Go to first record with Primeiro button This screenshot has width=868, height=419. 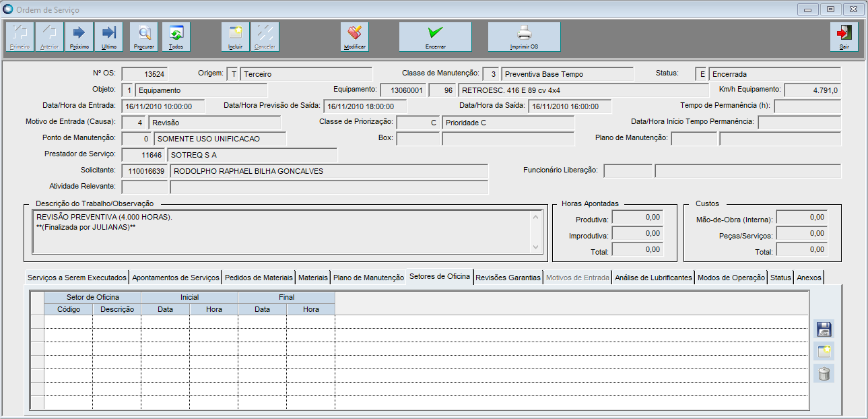point(20,37)
